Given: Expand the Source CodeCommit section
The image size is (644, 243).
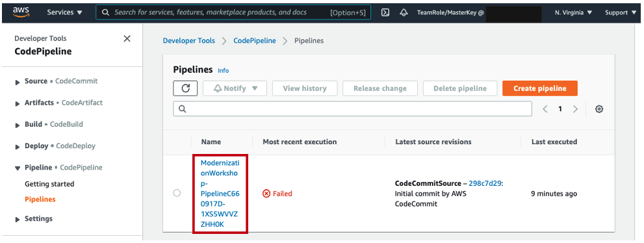Looking at the screenshot, I should point(57,81).
